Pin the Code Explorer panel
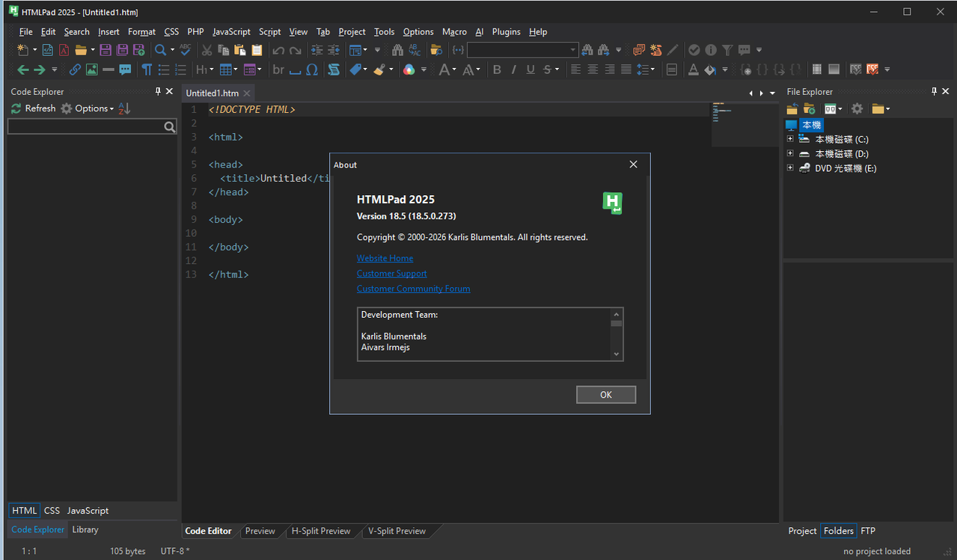 pyautogui.click(x=158, y=91)
